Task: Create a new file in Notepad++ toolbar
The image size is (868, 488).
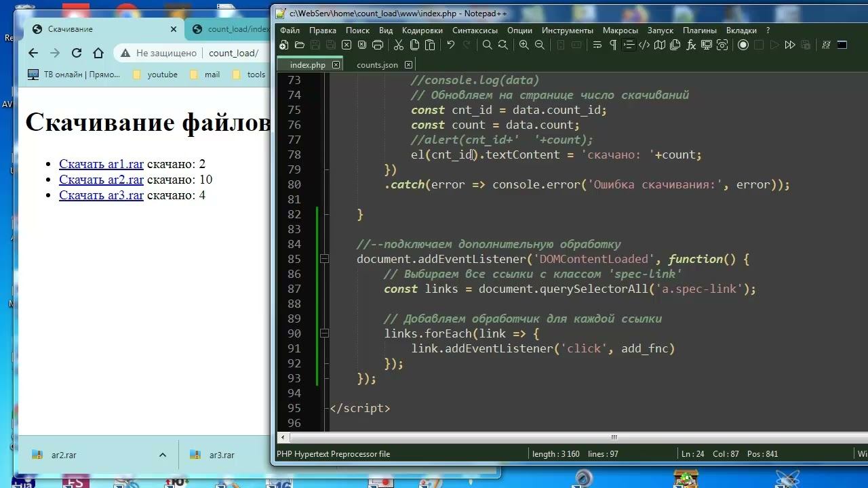Action: pos(283,45)
